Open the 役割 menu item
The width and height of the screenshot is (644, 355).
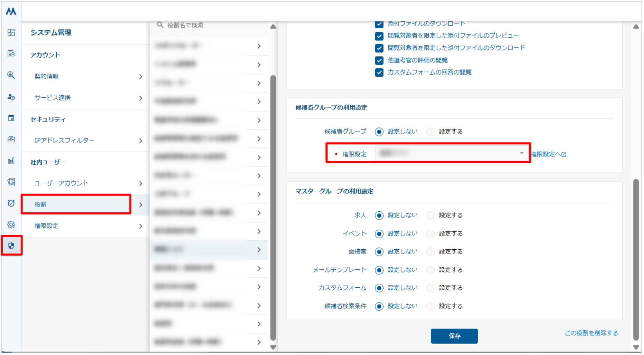76,204
